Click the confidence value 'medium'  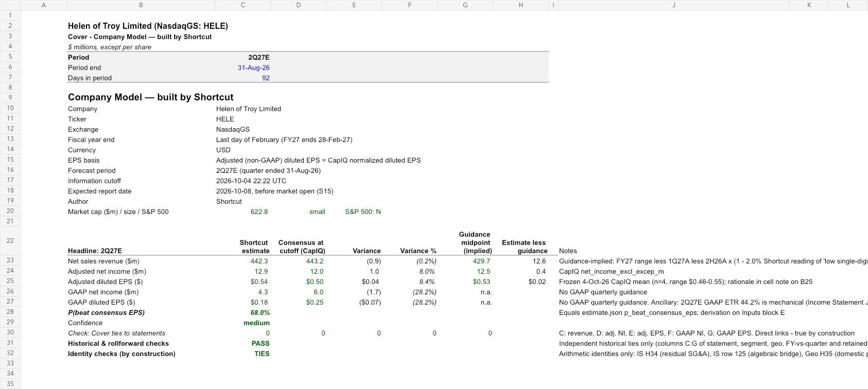256,323
